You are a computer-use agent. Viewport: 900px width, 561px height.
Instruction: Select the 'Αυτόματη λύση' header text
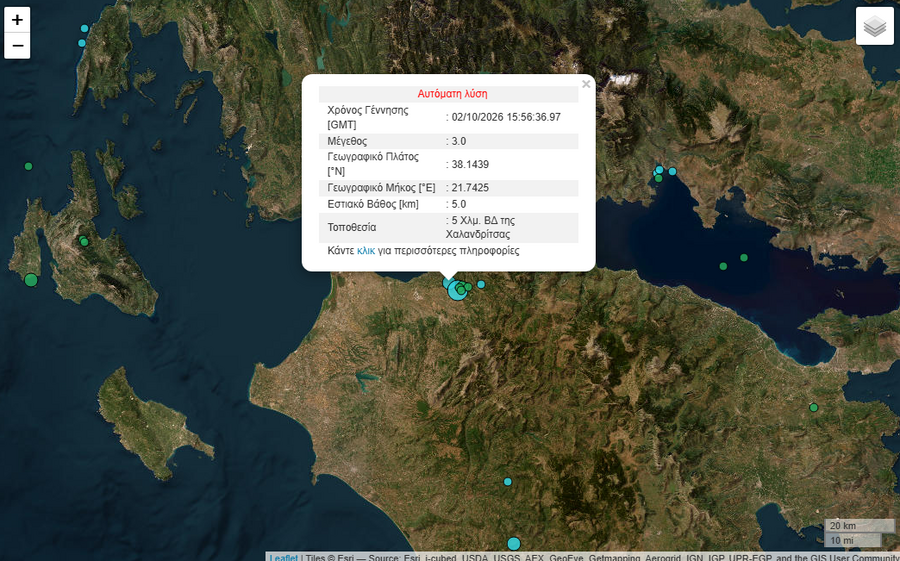click(452, 94)
